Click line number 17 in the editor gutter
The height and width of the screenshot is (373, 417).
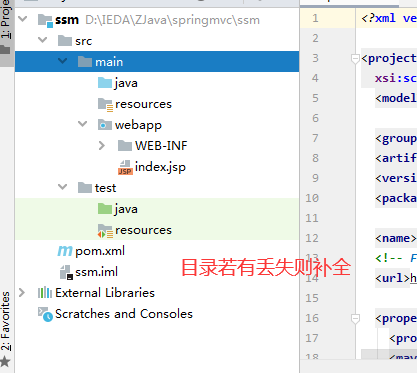(x=312, y=338)
